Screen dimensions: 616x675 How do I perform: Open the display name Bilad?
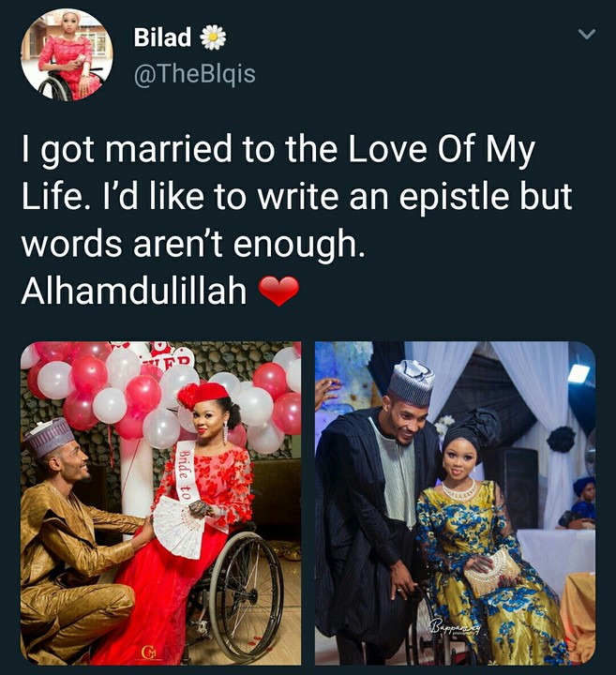point(162,37)
